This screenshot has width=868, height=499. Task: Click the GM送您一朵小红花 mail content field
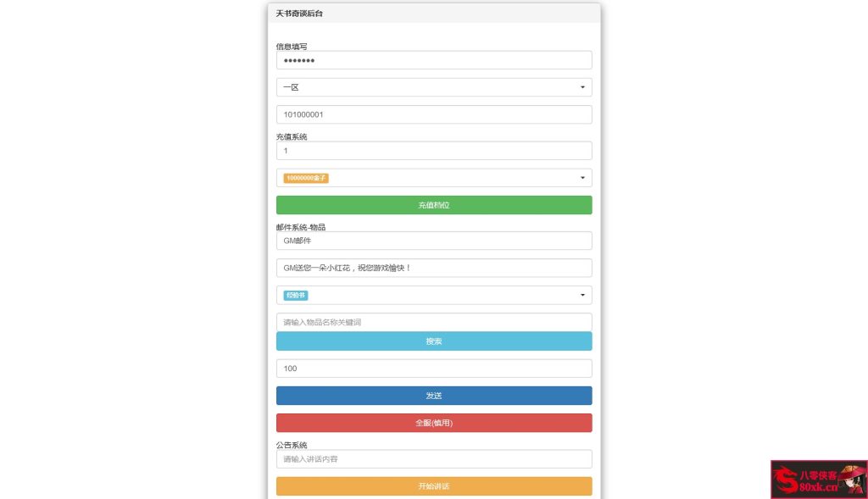(434, 268)
